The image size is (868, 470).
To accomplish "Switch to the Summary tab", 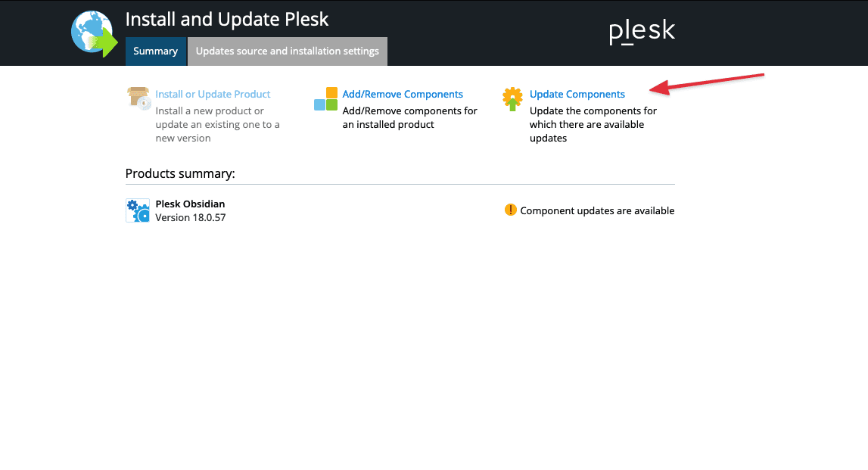I will pos(155,51).
